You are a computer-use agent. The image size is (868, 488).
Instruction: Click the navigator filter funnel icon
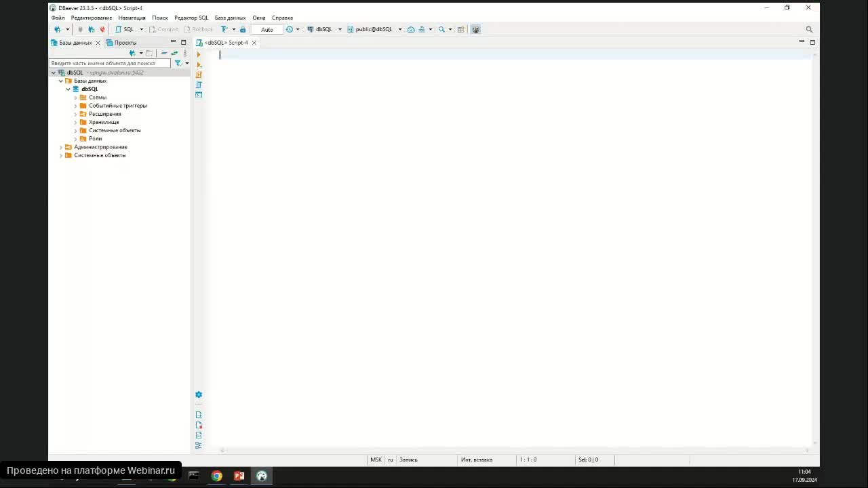[x=178, y=63]
